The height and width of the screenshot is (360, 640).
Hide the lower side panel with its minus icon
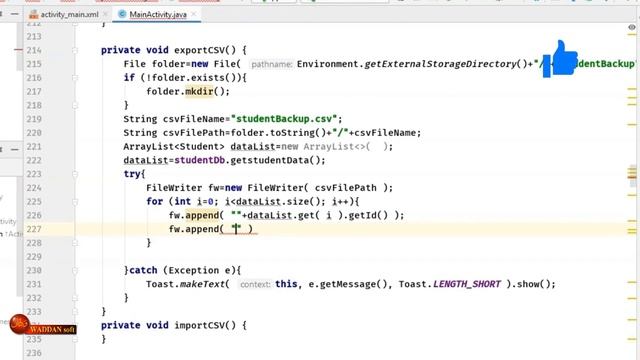(15, 149)
